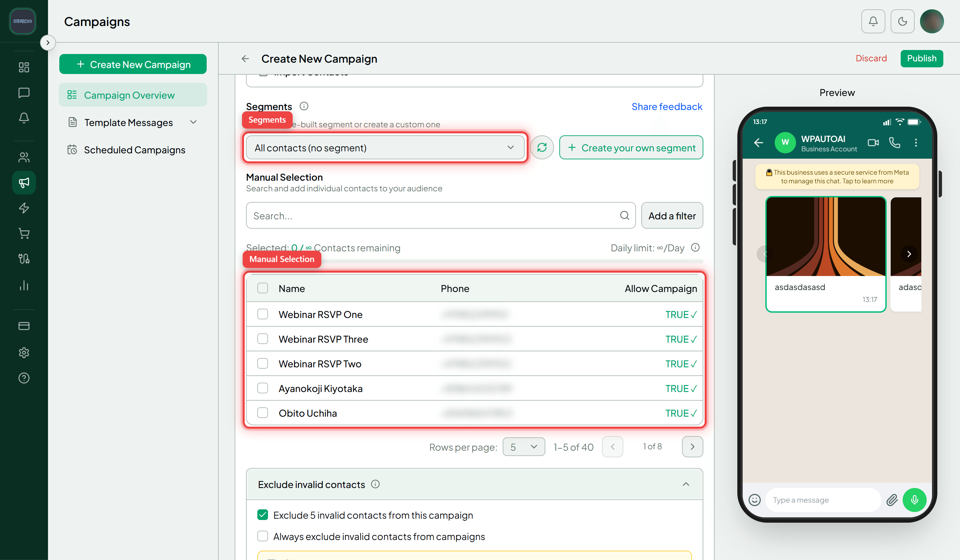The height and width of the screenshot is (560, 960).
Task: Open the analytics bar chart icon
Action: click(24, 285)
